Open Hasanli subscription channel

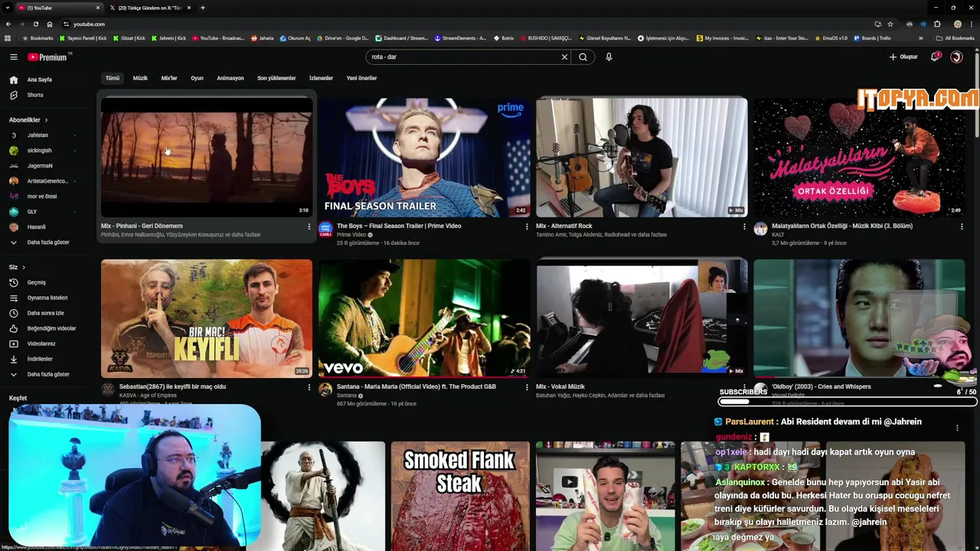point(36,227)
